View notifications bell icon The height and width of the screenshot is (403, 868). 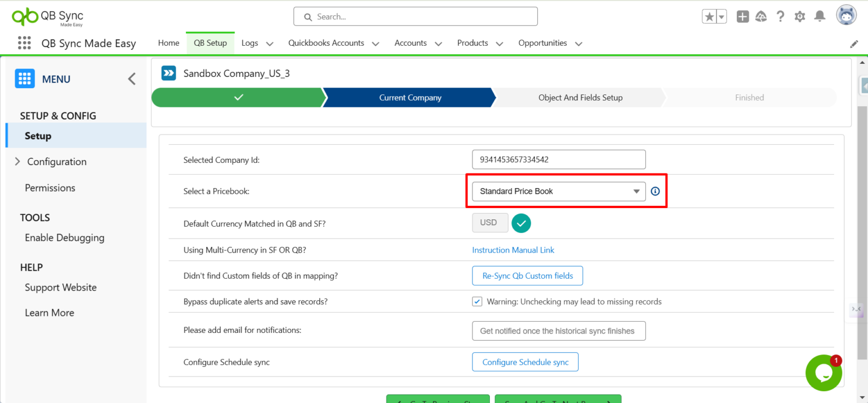click(x=819, y=17)
